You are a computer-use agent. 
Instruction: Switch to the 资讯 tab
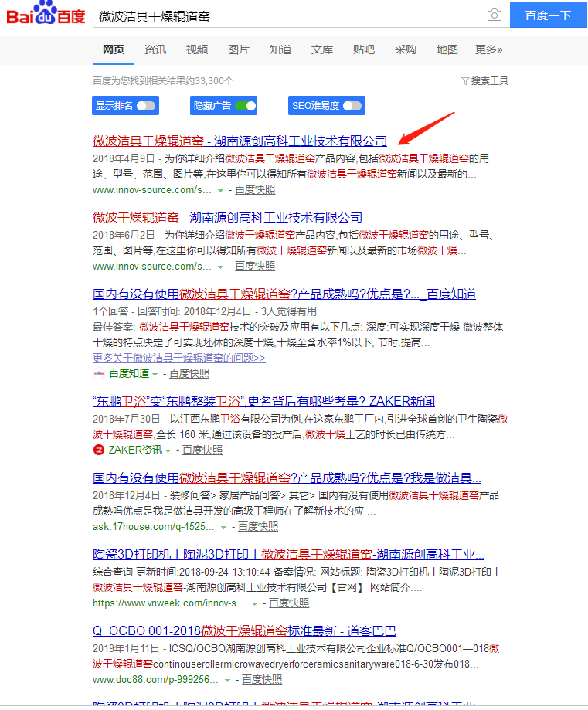click(x=155, y=49)
